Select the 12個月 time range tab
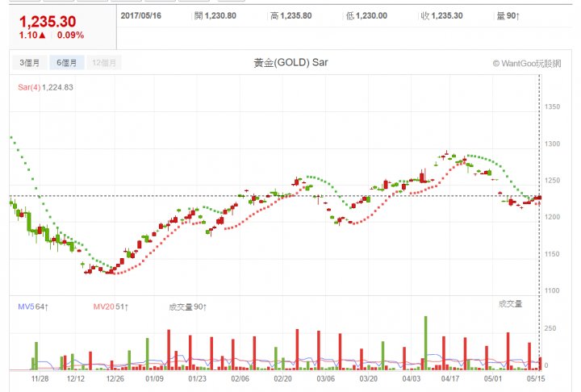Screen dimensions: 581x392 click(x=104, y=63)
